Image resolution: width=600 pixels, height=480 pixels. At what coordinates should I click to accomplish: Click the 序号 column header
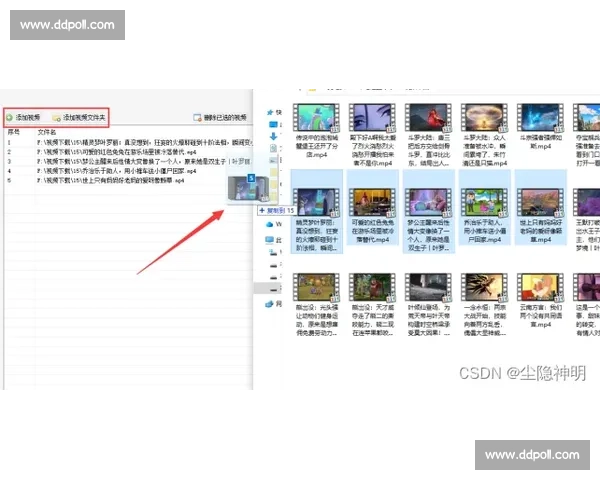[13, 132]
